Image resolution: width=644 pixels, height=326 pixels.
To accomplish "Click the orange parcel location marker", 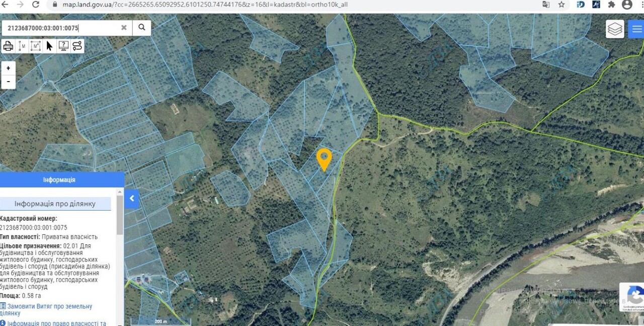I will coord(324,159).
